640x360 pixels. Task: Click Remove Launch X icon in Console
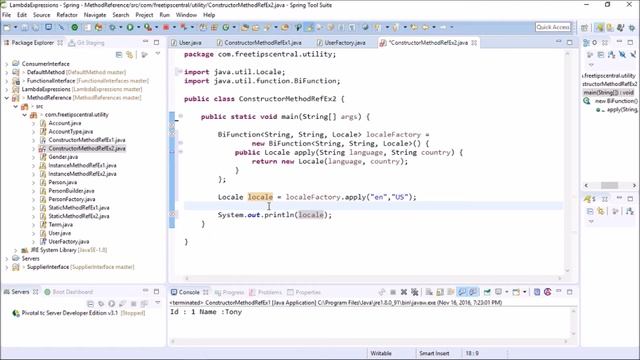[x=404, y=292]
